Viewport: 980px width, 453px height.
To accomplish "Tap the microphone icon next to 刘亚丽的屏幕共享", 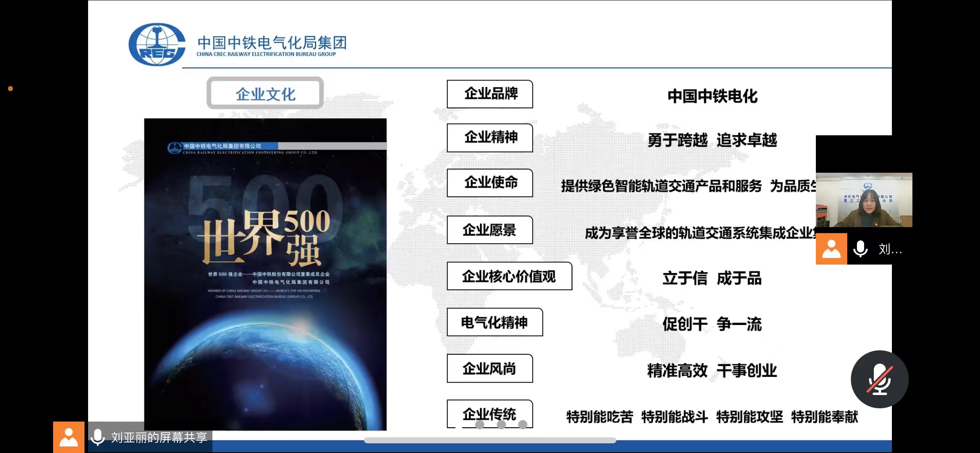I will (x=98, y=437).
